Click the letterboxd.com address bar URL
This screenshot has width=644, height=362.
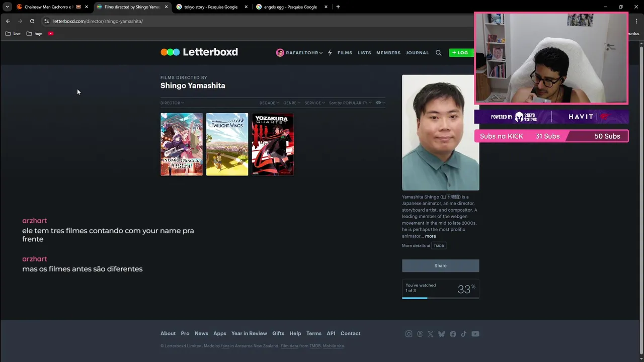click(98, 21)
